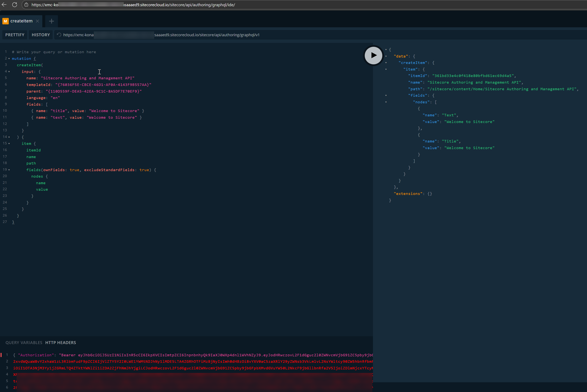Click the browser back arrow
The image size is (587, 392).
click(4, 5)
